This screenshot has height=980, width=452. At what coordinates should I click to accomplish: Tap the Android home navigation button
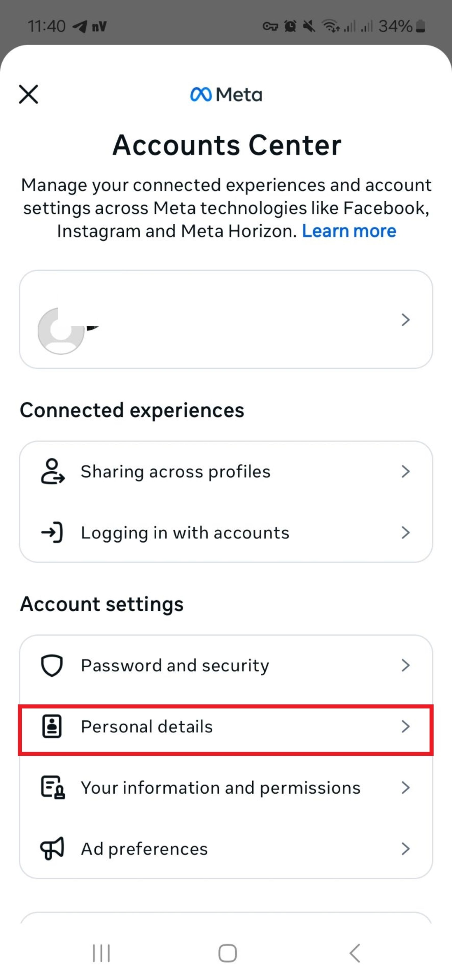227,953
